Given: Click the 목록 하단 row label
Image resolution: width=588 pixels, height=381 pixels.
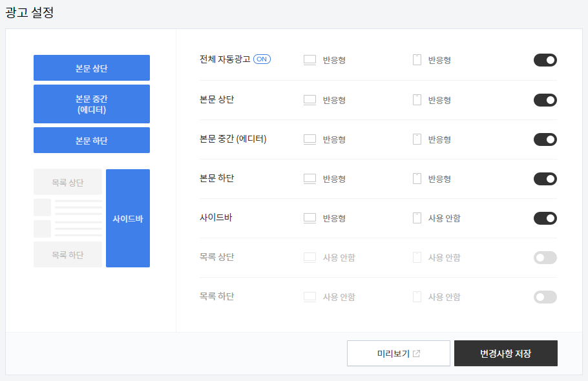Looking at the screenshot, I should [x=216, y=296].
